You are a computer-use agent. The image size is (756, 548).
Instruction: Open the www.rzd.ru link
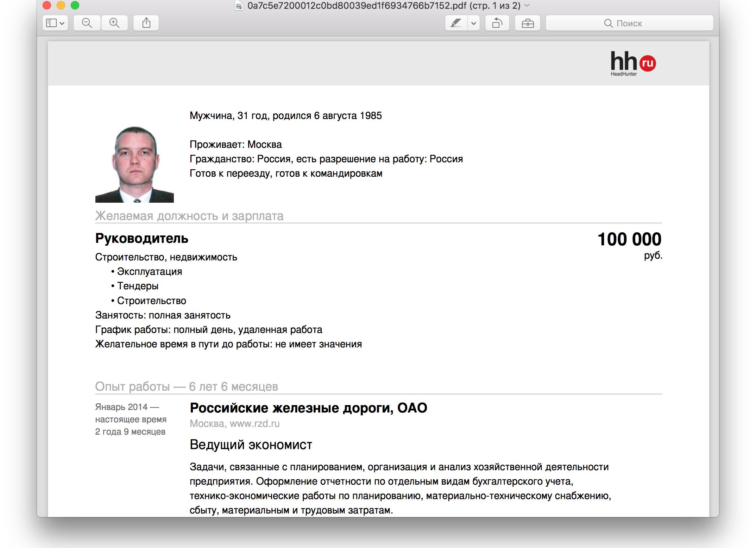coord(255,424)
